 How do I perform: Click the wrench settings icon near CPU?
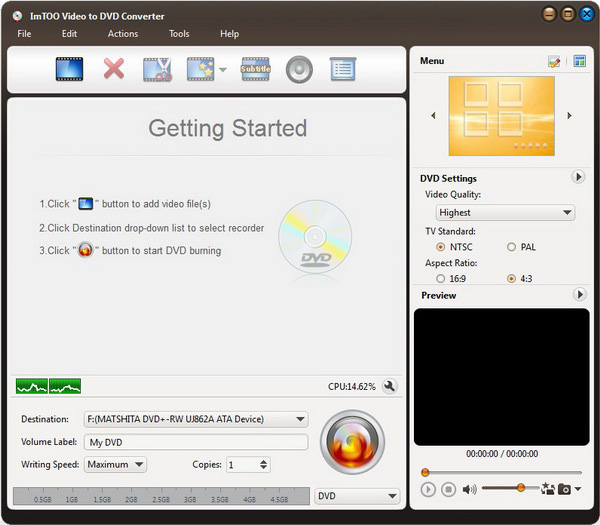pos(390,386)
